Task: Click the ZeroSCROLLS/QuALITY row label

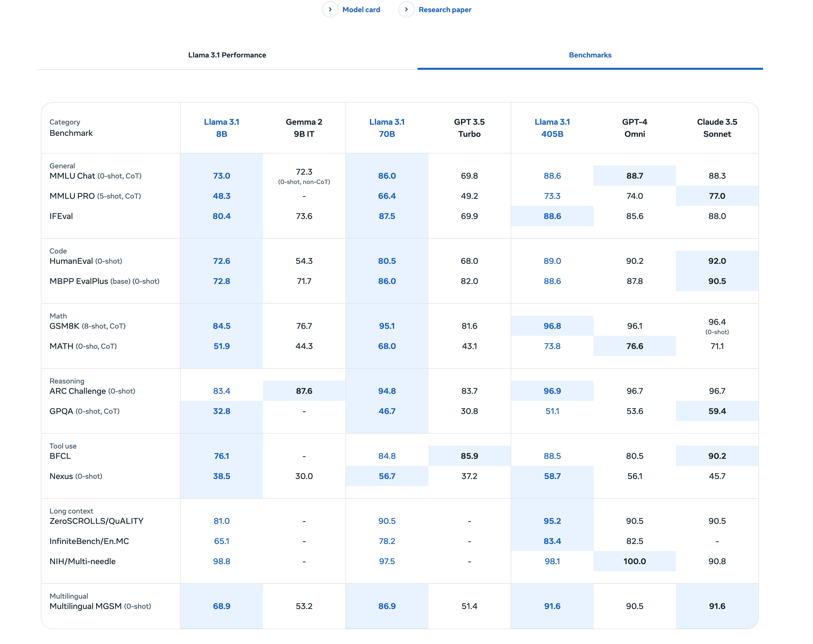Action: click(97, 521)
